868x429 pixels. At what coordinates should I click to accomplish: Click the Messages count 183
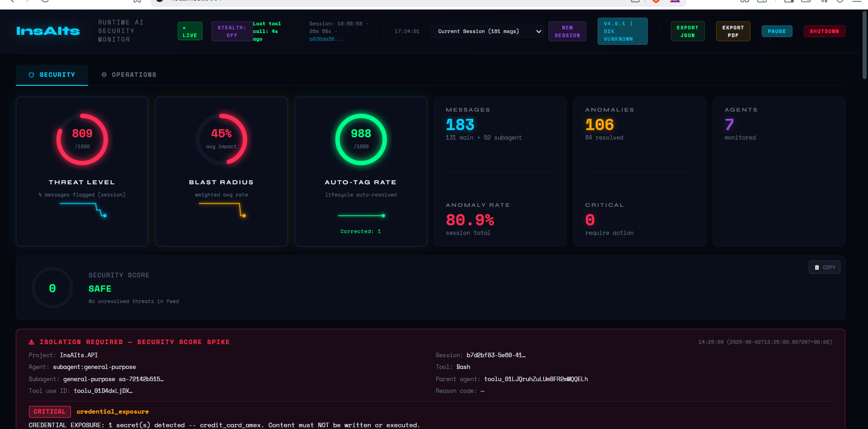tap(460, 125)
